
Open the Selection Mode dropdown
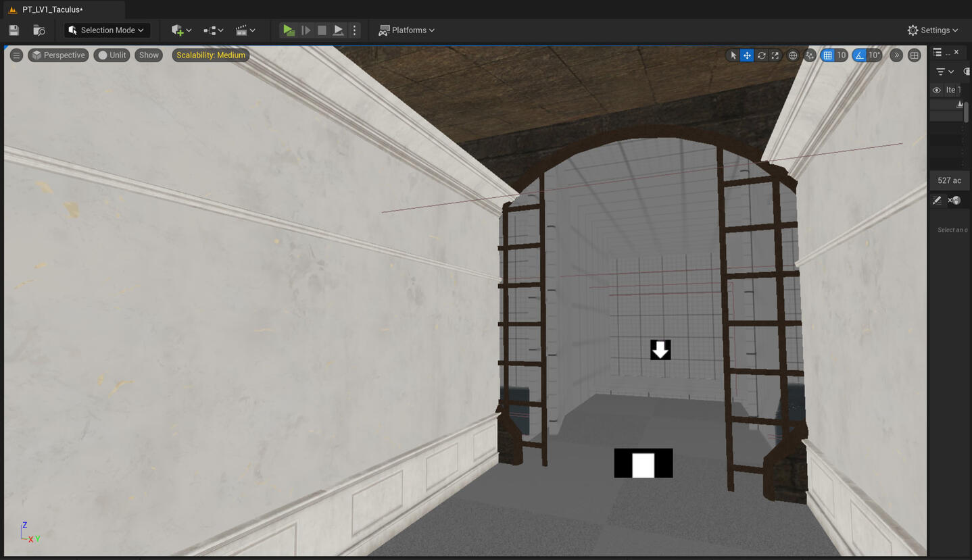coord(107,30)
